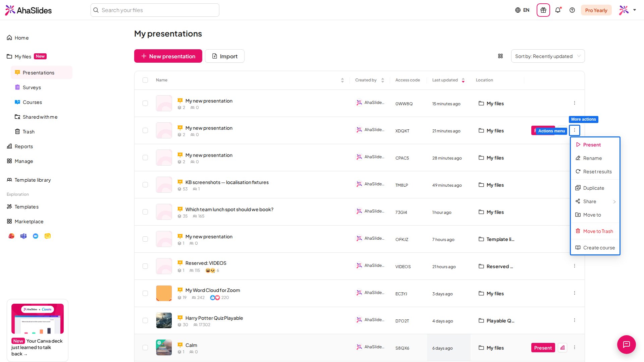
Task: Open the notifications bell
Action: [558, 10]
